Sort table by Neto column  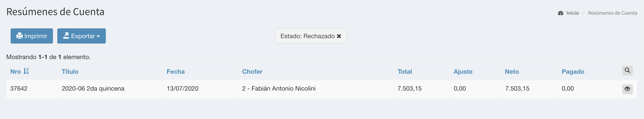point(512,72)
